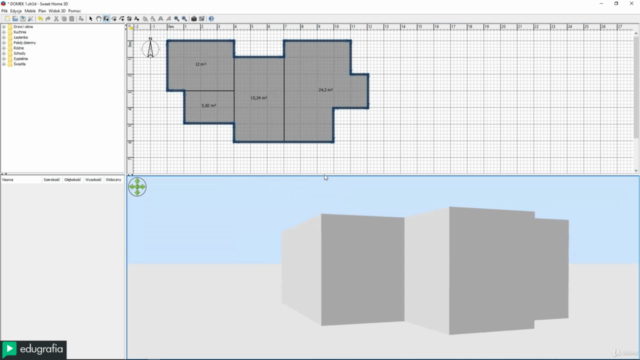640x360 pixels.
Task: Click the north compass in the plan
Action: coord(150,48)
